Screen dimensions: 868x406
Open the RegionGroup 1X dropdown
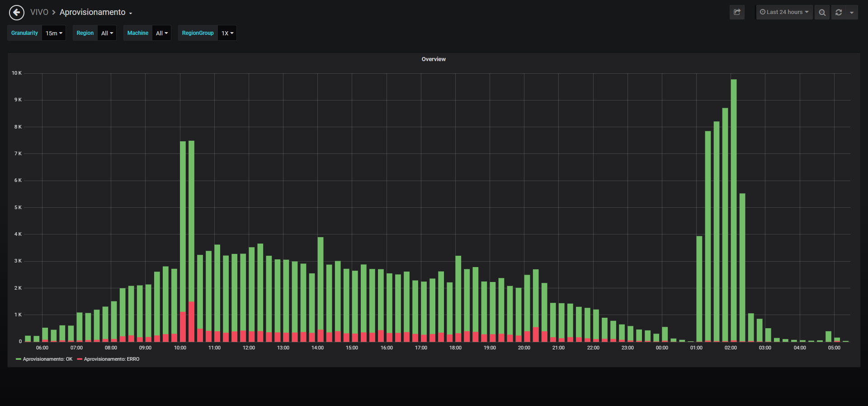(227, 33)
